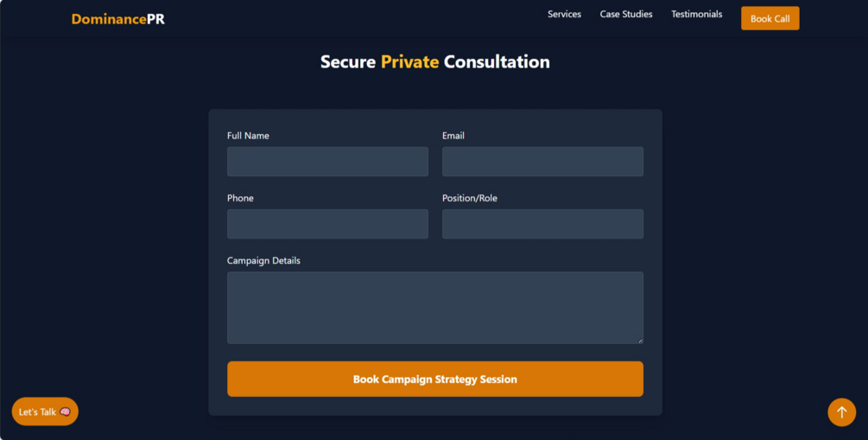Click the Position/Role label
The image size is (868, 440).
[x=470, y=198]
